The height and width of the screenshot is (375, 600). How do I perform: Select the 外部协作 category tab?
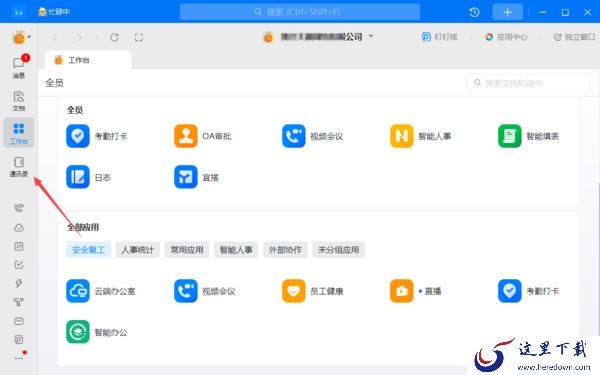[285, 250]
